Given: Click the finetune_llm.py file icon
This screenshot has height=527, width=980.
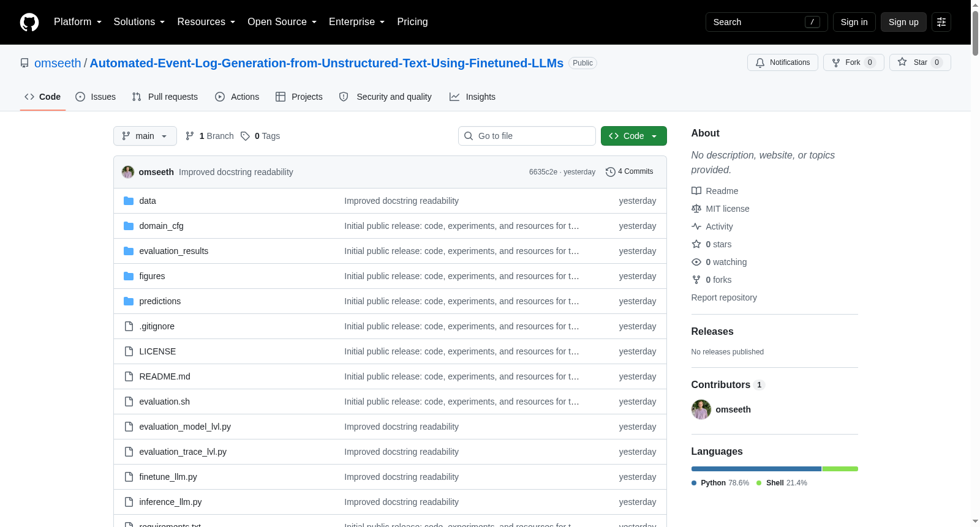Looking at the screenshot, I should [129, 477].
